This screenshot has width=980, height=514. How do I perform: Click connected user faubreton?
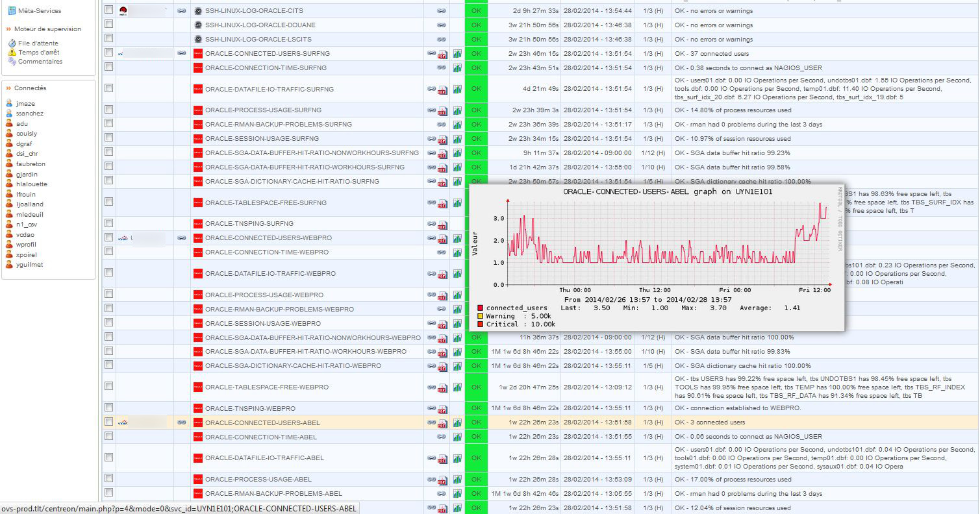click(x=31, y=164)
